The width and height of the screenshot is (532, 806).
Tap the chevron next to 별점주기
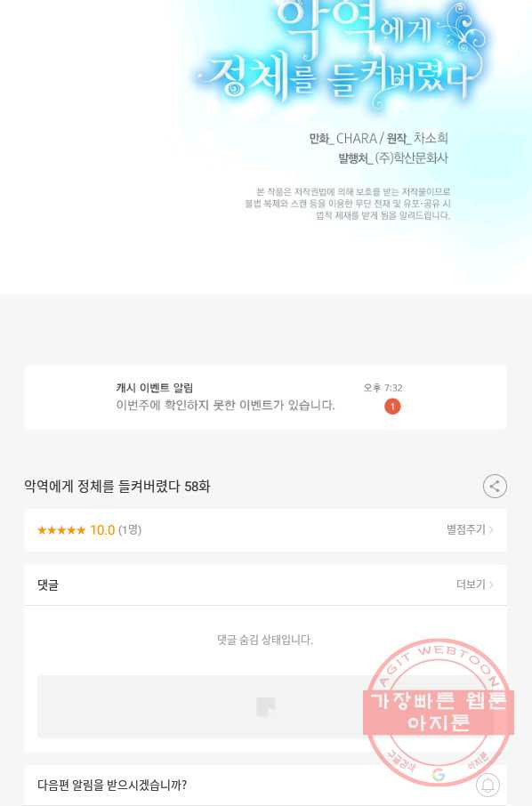click(x=491, y=529)
